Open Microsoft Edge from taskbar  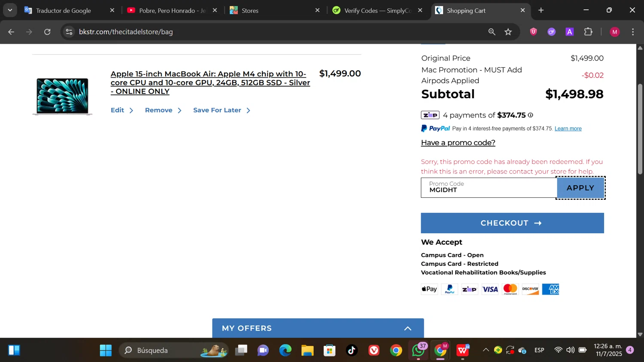[x=286, y=350]
